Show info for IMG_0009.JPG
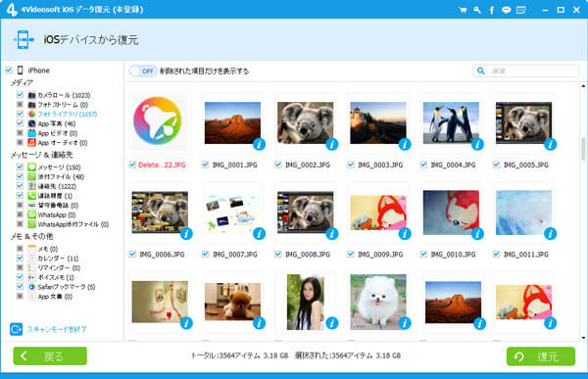The image size is (588, 379). [x=405, y=233]
